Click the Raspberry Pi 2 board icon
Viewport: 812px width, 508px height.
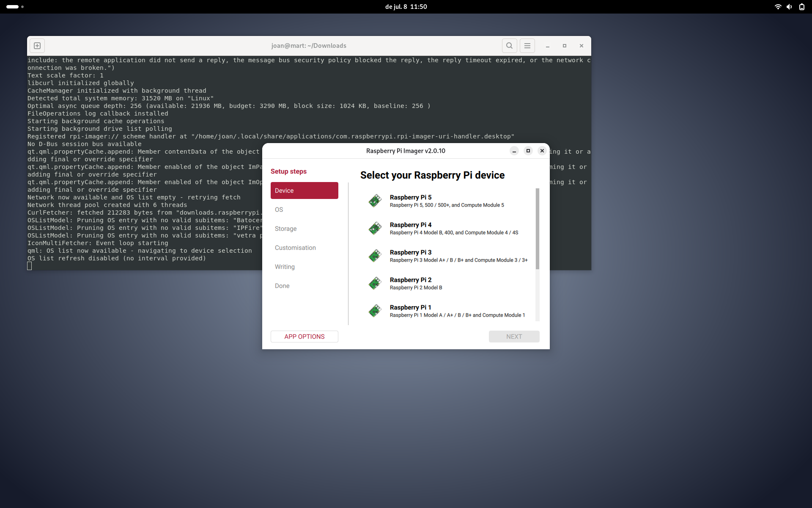tap(375, 283)
